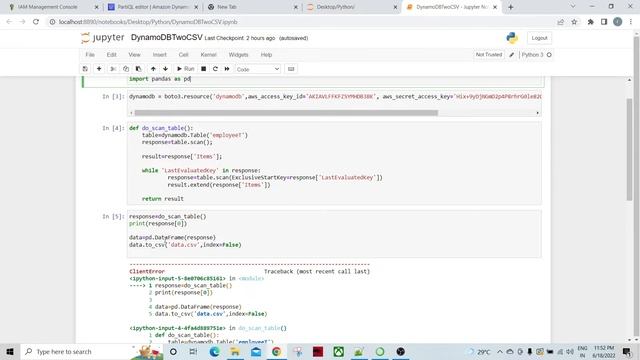
Task: Switch to the New Tab browser tab
Action: coord(252,7)
